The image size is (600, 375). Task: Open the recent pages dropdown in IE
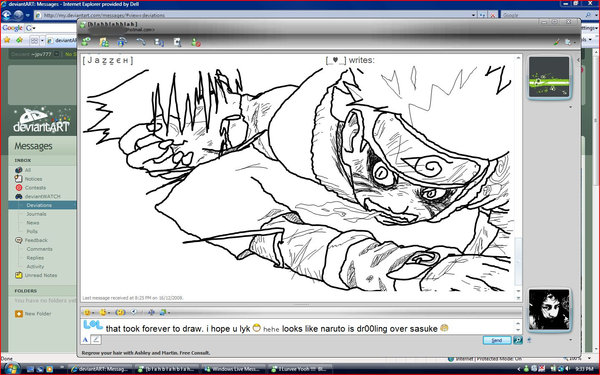tap(28, 16)
